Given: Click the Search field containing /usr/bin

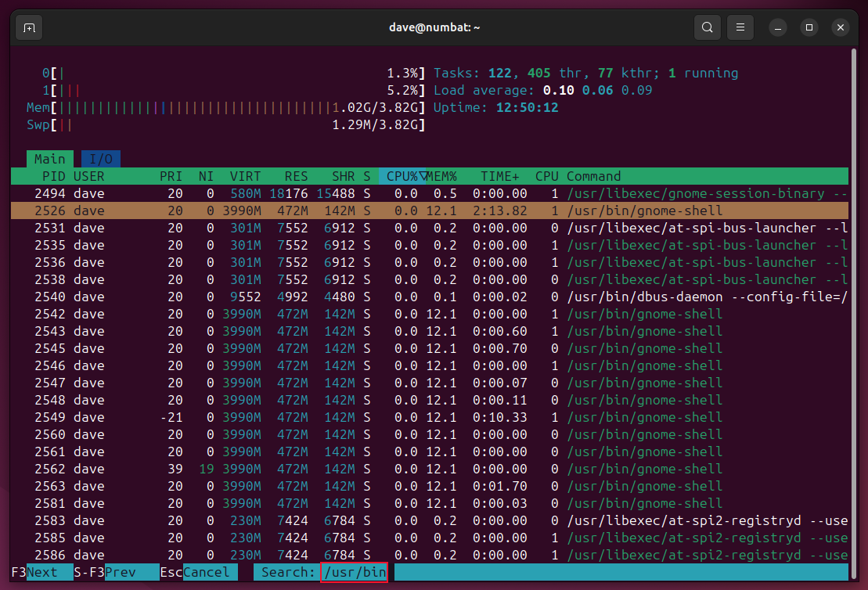Looking at the screenshot, I should pos(355,572).
